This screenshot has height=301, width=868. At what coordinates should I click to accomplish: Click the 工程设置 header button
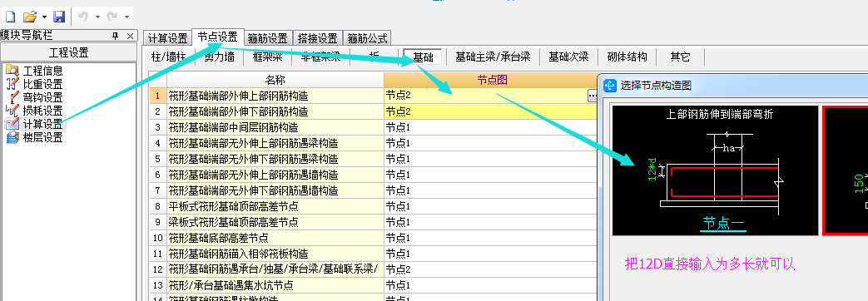coord(68,53)
